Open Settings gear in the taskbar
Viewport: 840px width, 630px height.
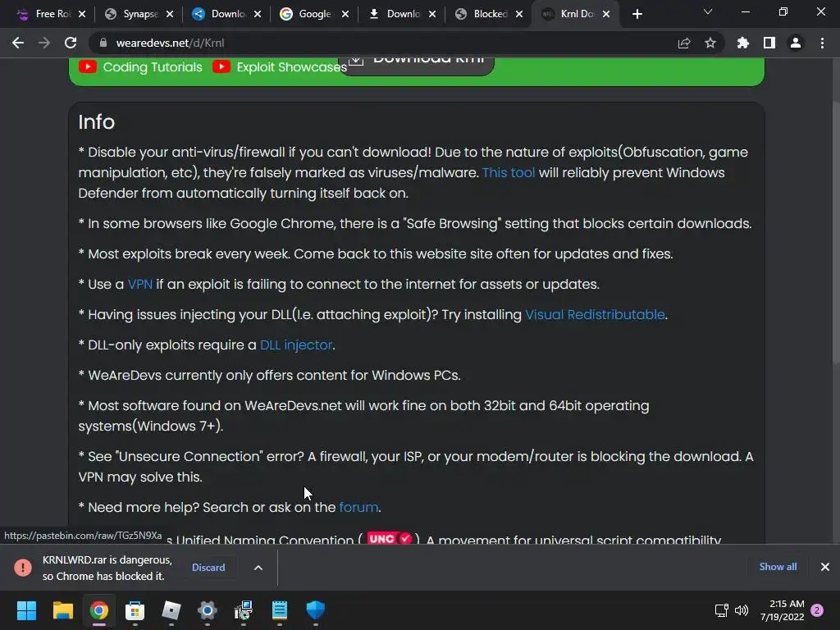pos(208,610)
